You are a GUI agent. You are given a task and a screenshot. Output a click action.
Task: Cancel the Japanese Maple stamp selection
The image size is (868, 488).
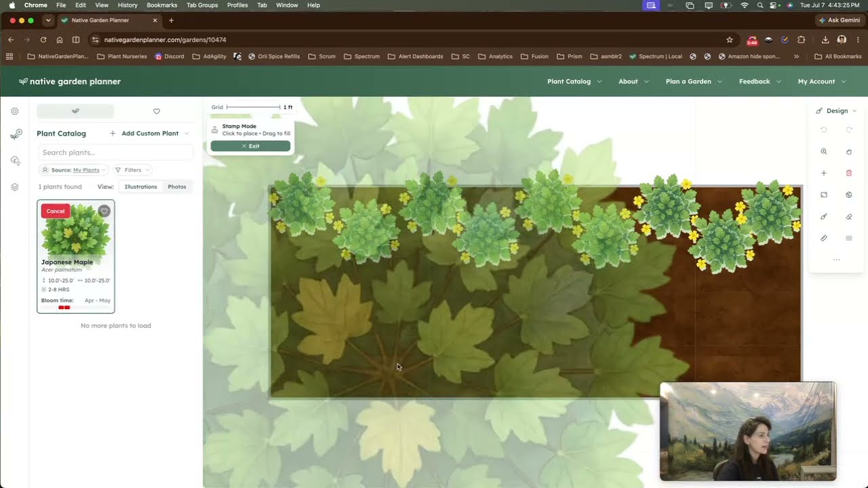click(x=56, y=211)
